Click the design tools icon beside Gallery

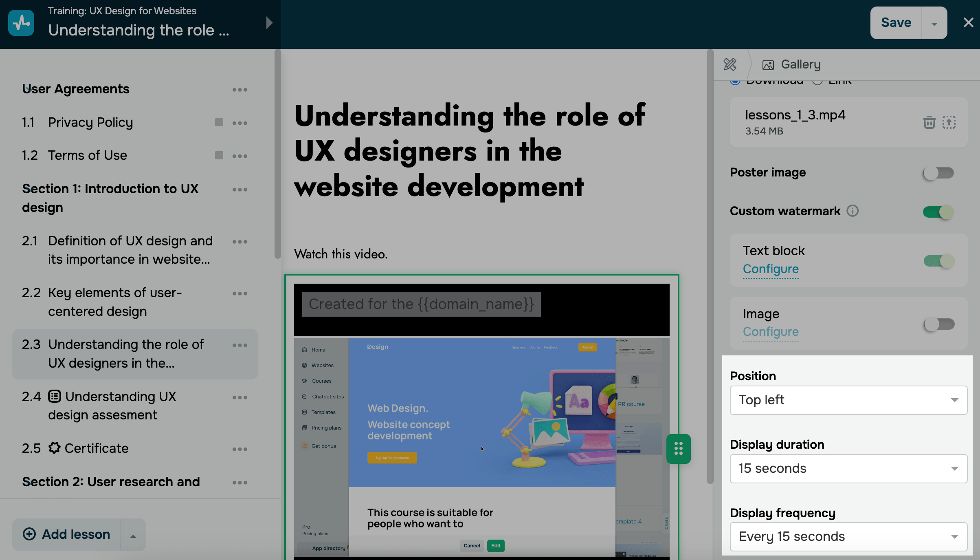coord(730,64)
